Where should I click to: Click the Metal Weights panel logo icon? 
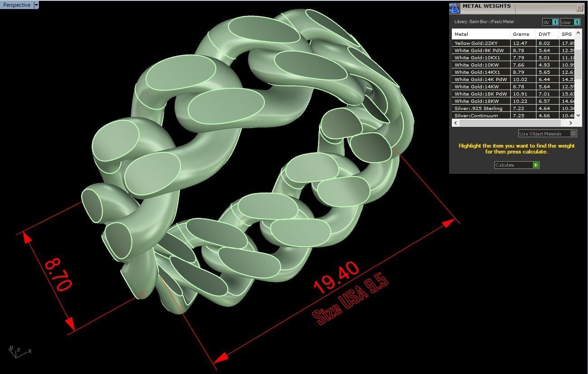point(455,9)
